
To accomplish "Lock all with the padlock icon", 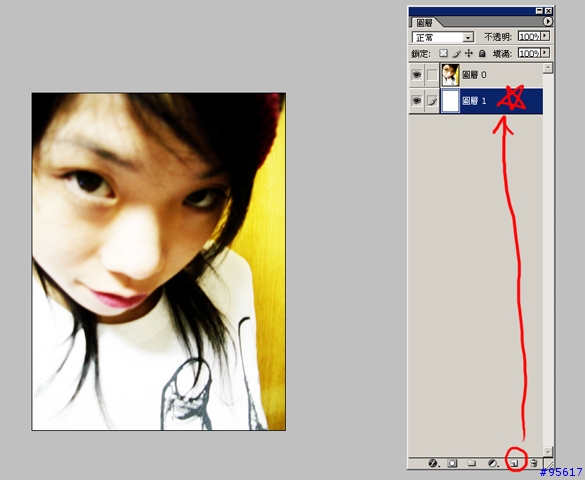I will [x=482, y=53].
